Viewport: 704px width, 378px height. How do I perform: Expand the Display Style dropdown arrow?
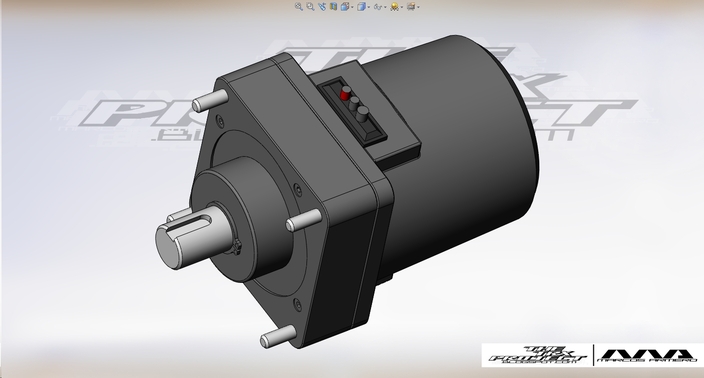[369, 7]
